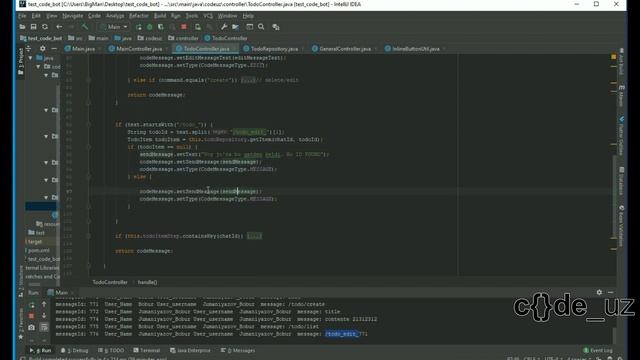Viewport: 640px width, 360px height.
Task: Select test_code_bot breadcrumb in navigation bar
Action: point(41,38)
